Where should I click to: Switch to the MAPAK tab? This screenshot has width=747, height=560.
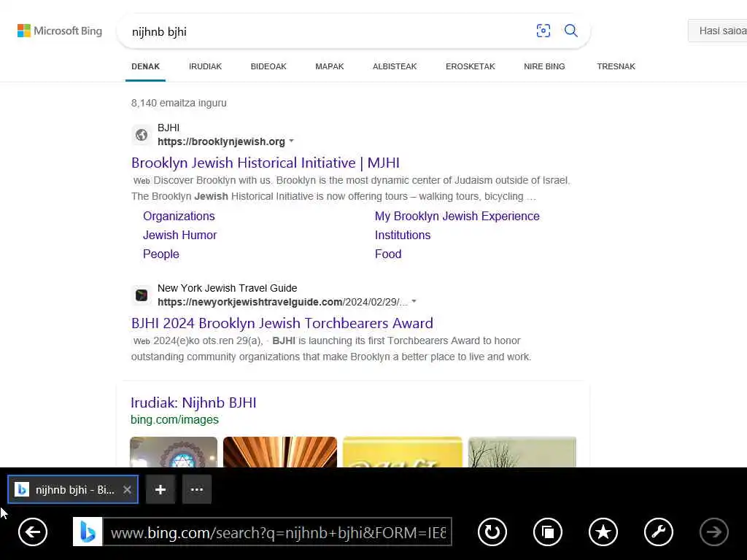(x=330, y=66)
